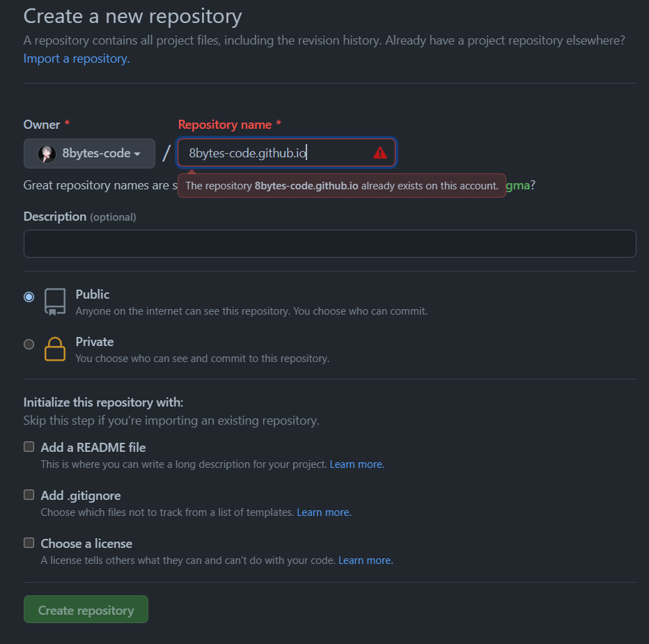
Task: Enable Add a README file checkbox
Action: (29, 446)
